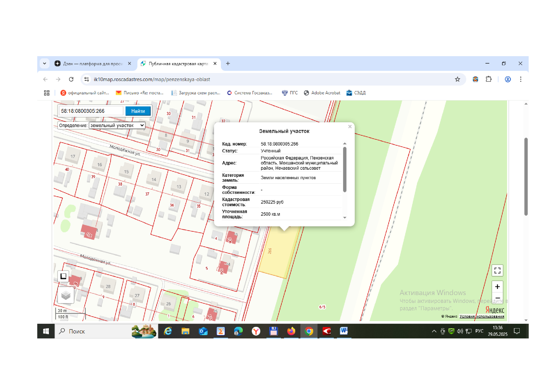Open Microsoft Edge from the taskbar
Viewport: 555px width, 392px height.
[x=238, y=331]
